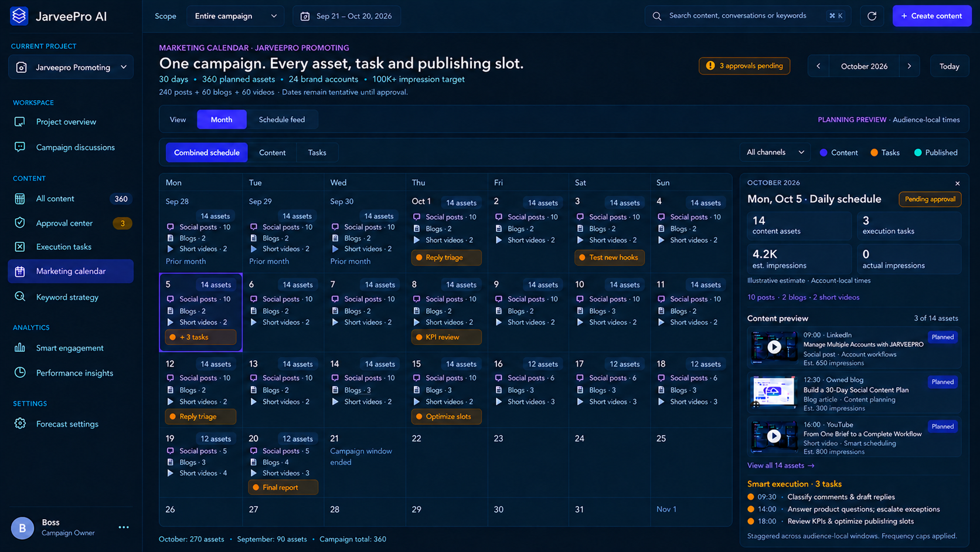
Task: Expand the Scope Entire campaign dropdown
Action: 236,16
